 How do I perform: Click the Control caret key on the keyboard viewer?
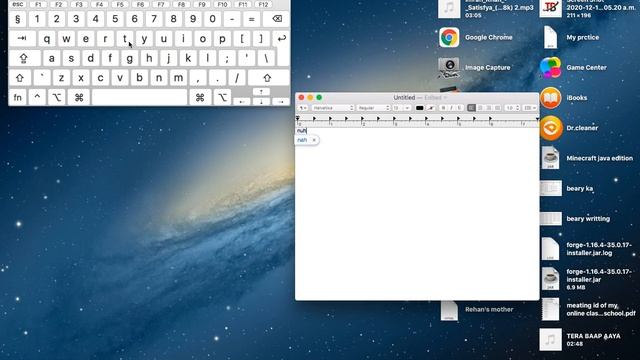(x=37, y=97)
